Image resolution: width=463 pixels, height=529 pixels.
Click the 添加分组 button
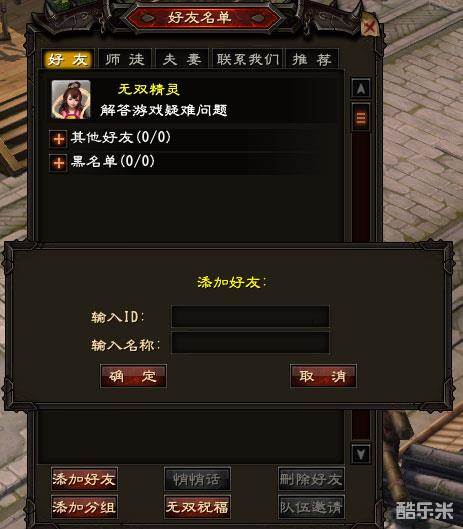pos(84,506)
